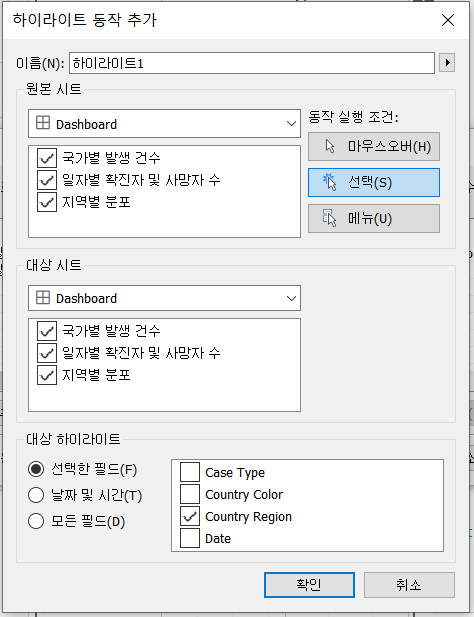This screenshot has height=617, width=474.
Task: Select the 모든 필드(D) radio button
Action: (x=36, y=521)
